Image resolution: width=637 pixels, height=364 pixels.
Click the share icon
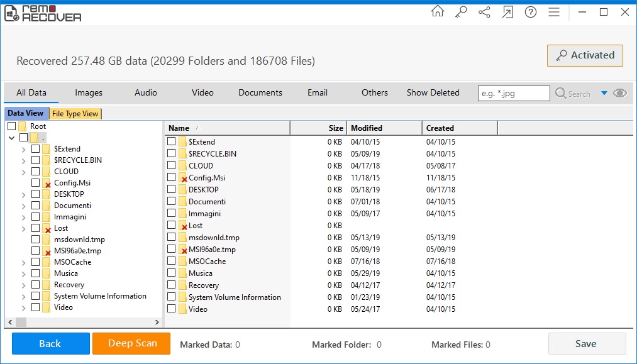484,12
